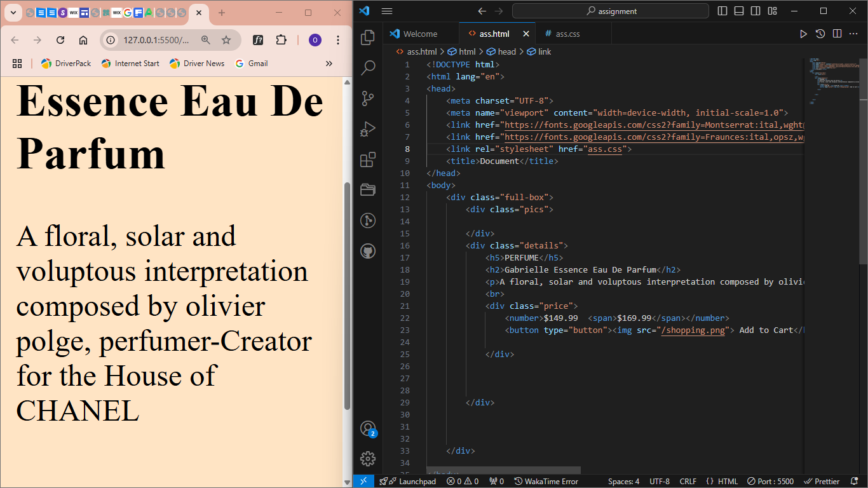Switch to the ass.css editor tab

tap(567, 34)
